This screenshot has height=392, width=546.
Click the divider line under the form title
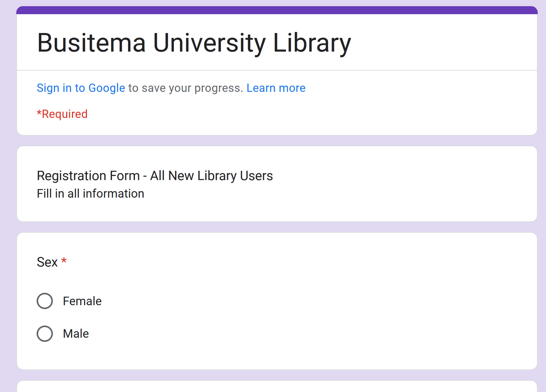[277, 70]
